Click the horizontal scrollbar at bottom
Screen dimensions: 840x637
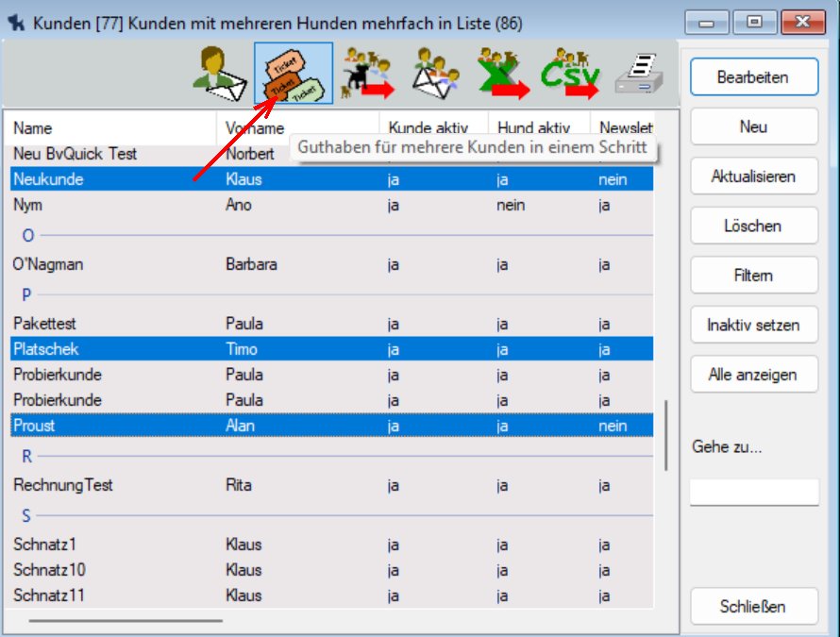pos(126,621)
